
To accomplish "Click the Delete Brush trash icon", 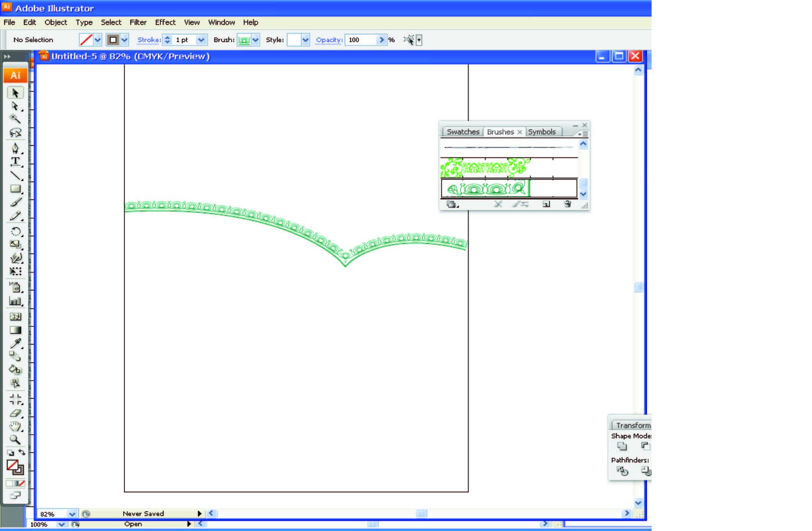I will point(567,204).
